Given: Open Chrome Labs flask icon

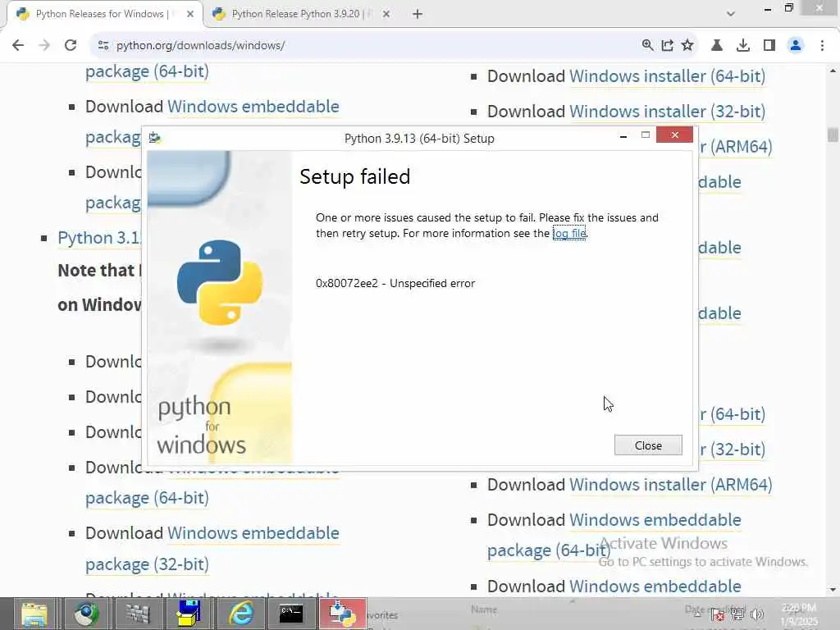Looking at the screenshot, I should [716, 45].
